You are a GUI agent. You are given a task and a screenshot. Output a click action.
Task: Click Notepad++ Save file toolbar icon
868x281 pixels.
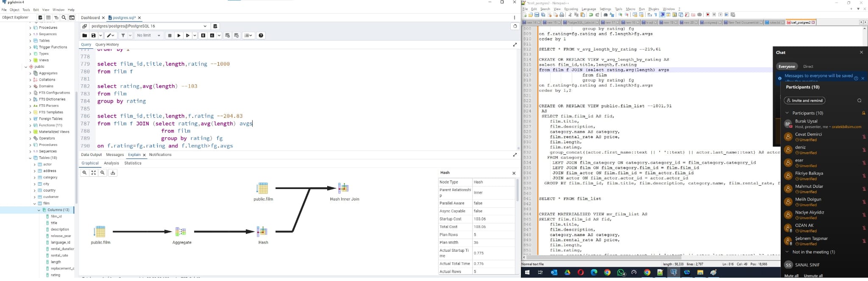click(x=537, y=15)
